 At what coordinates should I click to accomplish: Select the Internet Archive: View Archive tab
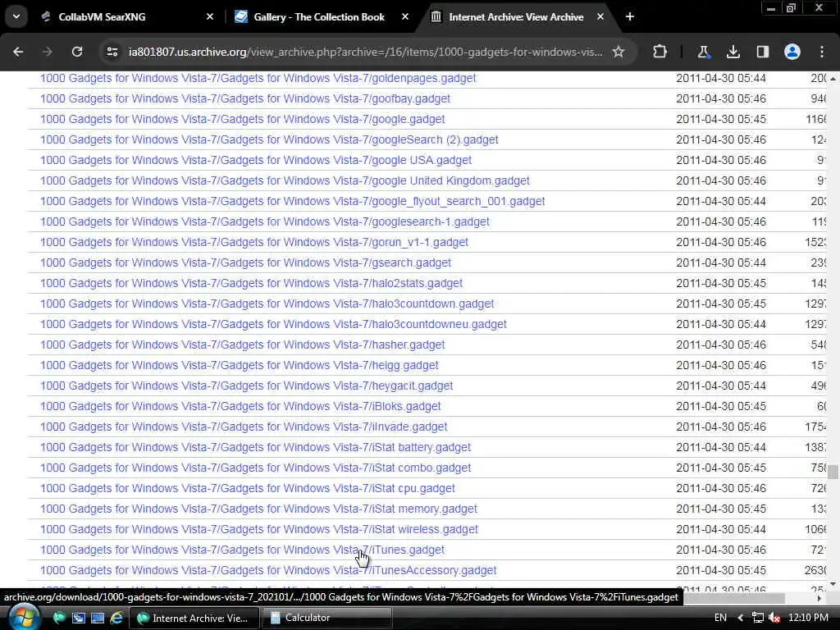coord(516,16)
